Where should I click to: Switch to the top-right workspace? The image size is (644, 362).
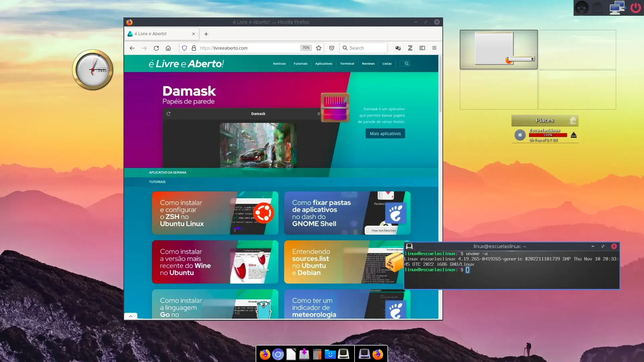[577, 50]
